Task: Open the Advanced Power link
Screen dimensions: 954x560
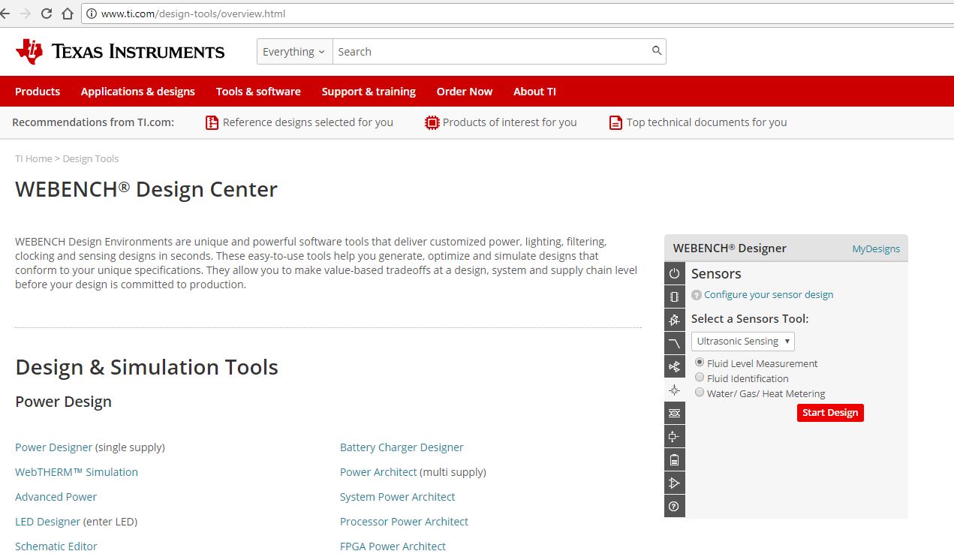Action: pos(56,497)
